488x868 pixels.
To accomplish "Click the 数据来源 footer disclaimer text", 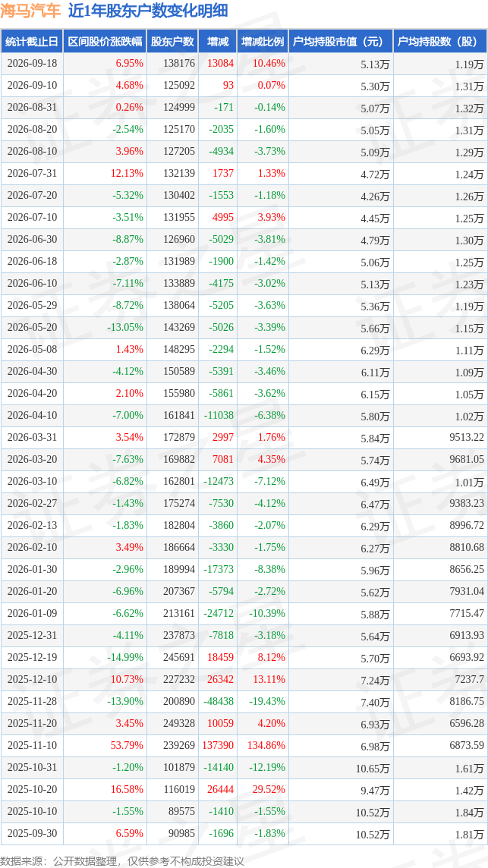I will click(x=121, y=861).
